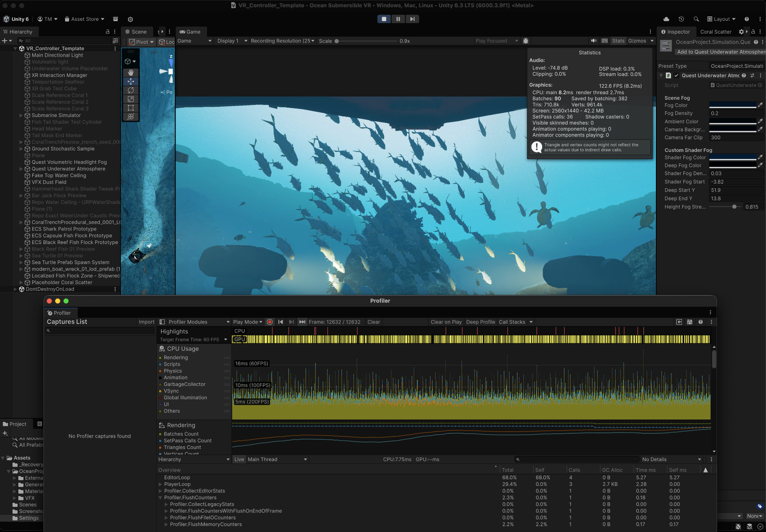Viewport: 766px width, 532px height.
Task: Expand PlayerLoop row in Profiler hierarchy
Action: click(160, 484)
